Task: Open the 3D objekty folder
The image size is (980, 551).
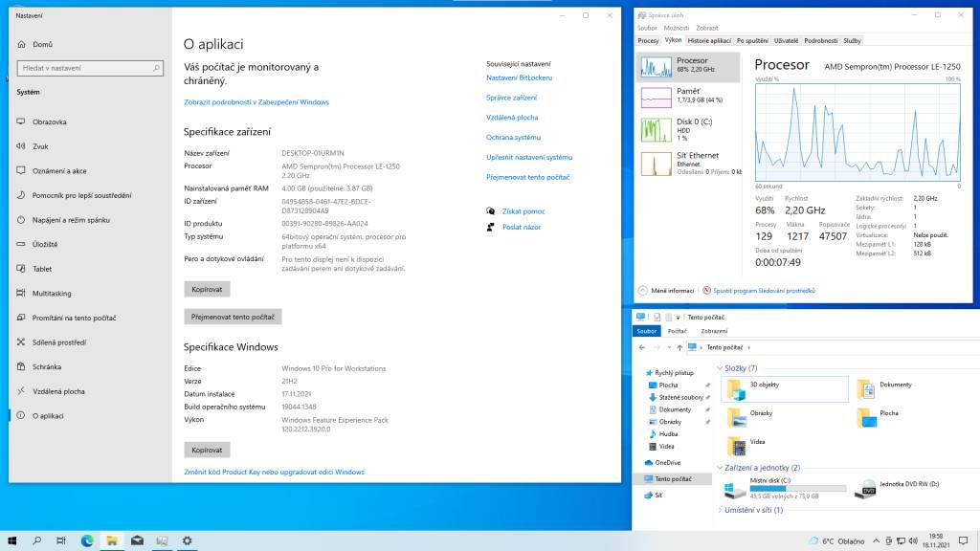Action: point(783,387)
